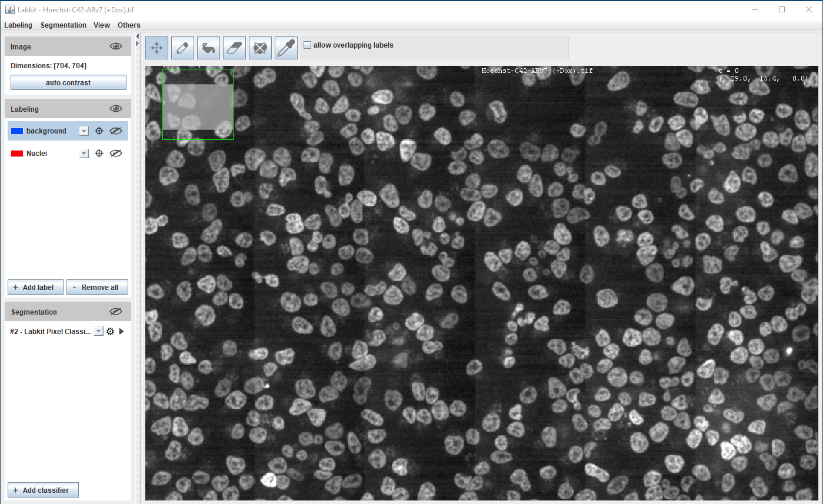Open the Nuclei label dropdown arrow
The width and height of the screenshot is (823, 504).
tap(84, 153)
